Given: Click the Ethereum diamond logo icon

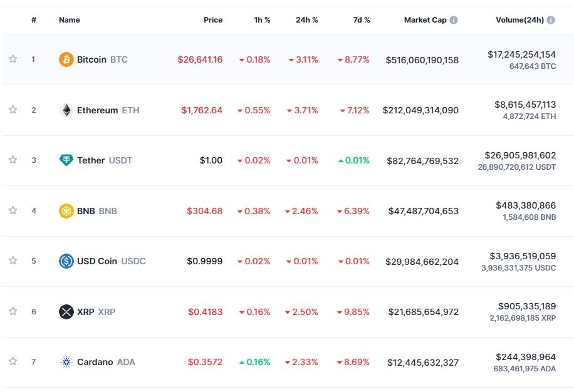Looking at the screenshot, I should pos(66,110).
